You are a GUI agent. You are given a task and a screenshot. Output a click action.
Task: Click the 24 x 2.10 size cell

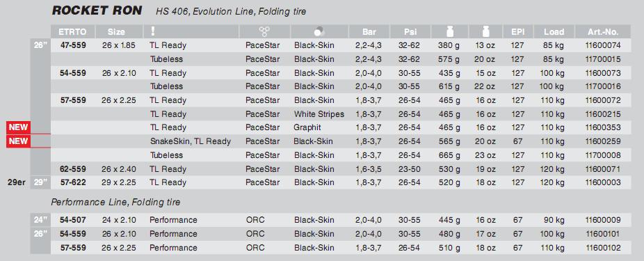[x=119, y=220]
